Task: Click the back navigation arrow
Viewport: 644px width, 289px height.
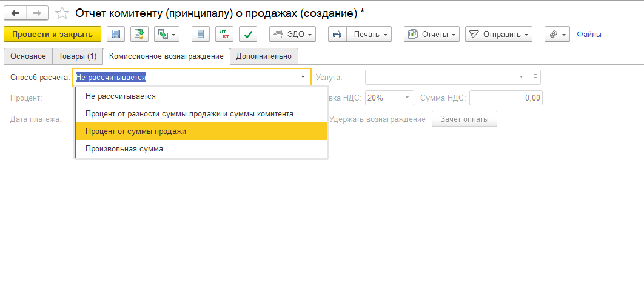Action: 15,13
